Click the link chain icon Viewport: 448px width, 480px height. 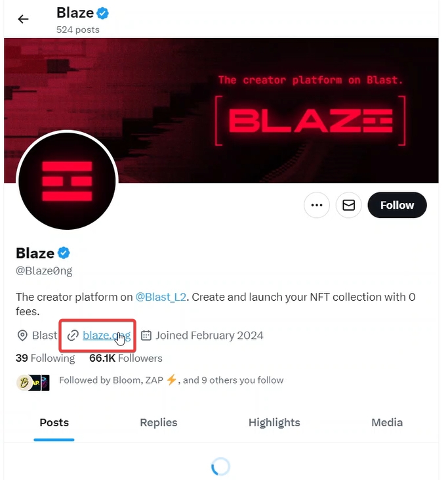point(73,336)
